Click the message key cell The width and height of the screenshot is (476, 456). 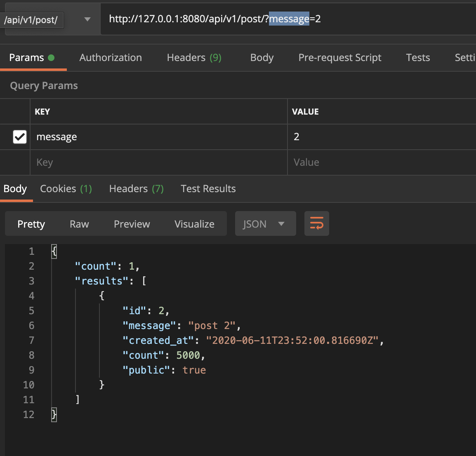coord(159,137)
